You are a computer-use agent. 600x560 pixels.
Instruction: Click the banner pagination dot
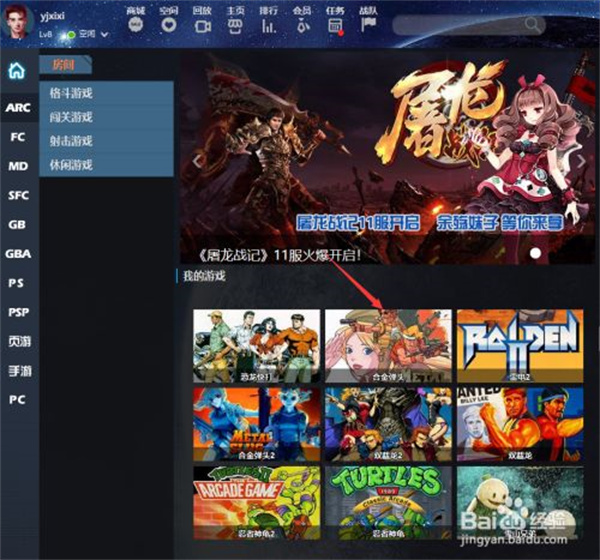(535, 253)
